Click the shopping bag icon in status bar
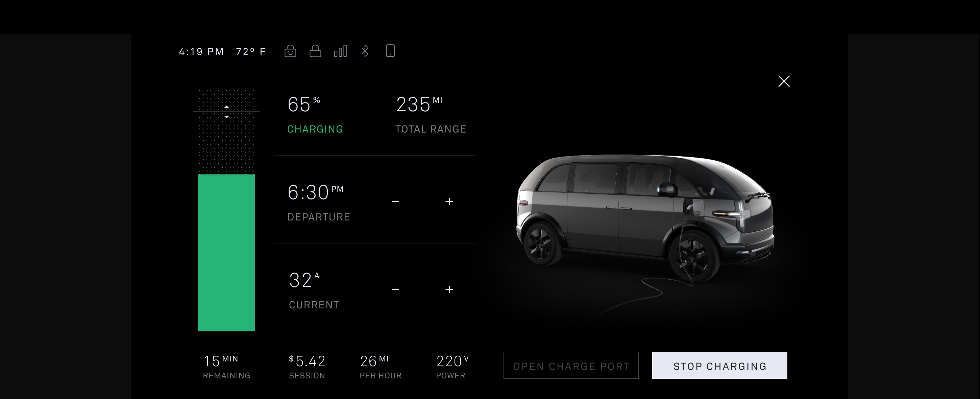The image size is (980, 399). click(x=291, y=51)
